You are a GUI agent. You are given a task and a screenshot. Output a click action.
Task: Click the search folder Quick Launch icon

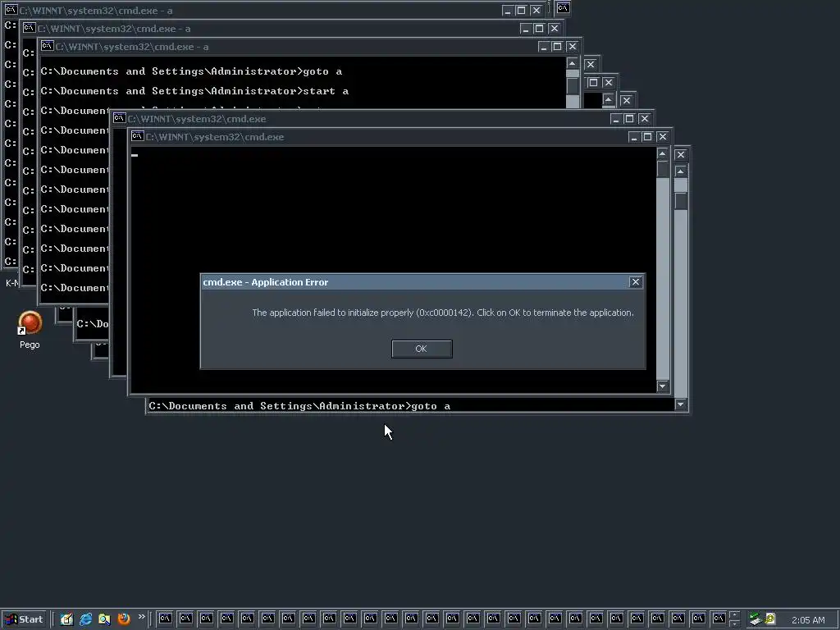pyautogui.click(x=104, y=619)
